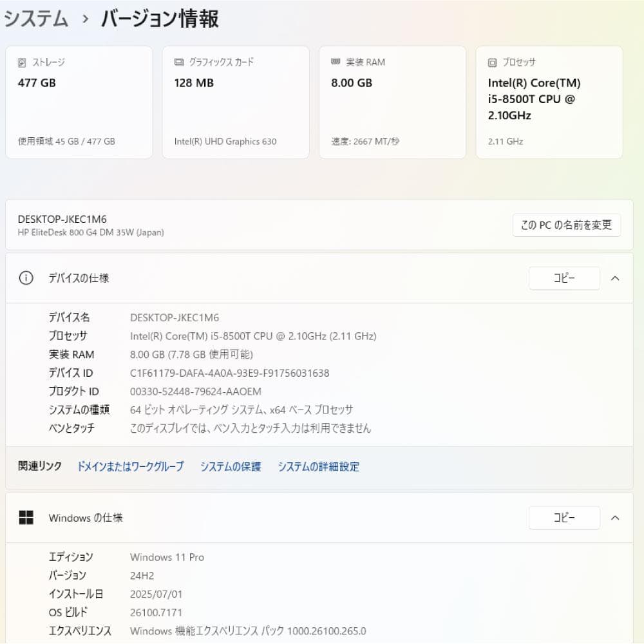Expand the 実装 RAM summary card

tap(392, 101)
